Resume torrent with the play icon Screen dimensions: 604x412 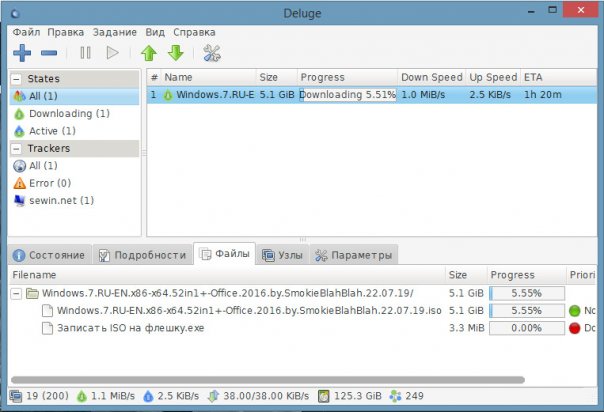tap(112, 53)
